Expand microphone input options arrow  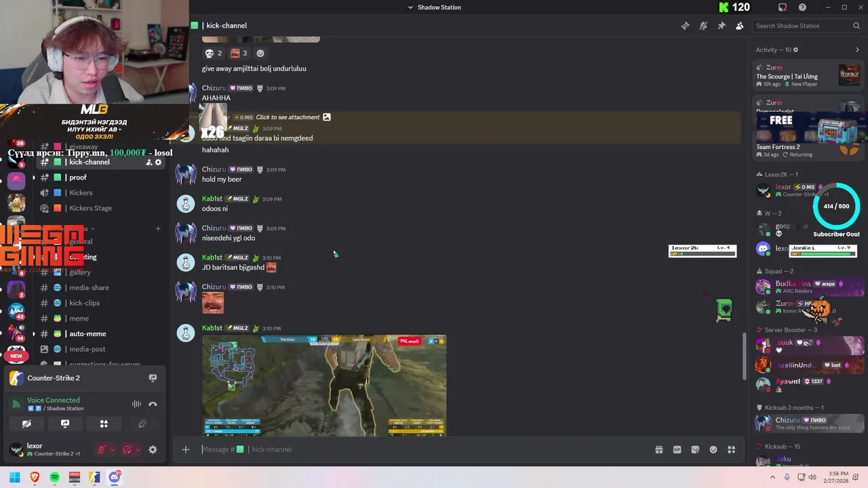[x=113, y=449]
